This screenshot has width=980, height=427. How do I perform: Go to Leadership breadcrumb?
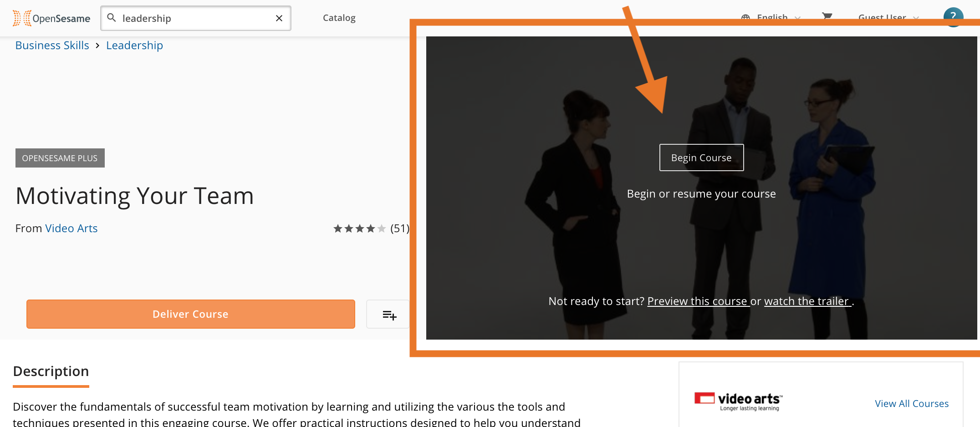134,46
